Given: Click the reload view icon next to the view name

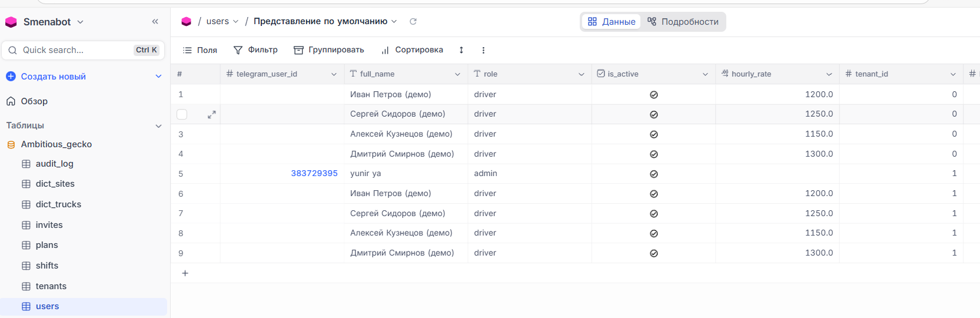Looking at the screenshot, I should coord(413,22).
